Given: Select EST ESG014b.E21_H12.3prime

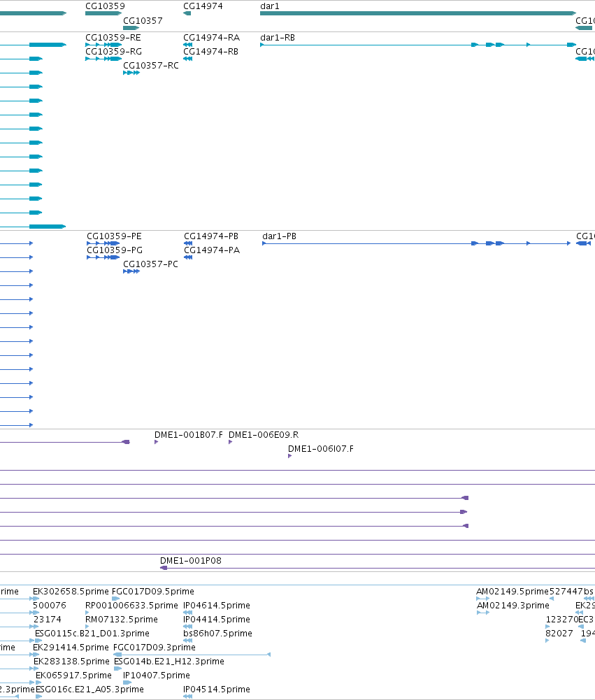Looking at the screenshot, I should click(169, 662).
